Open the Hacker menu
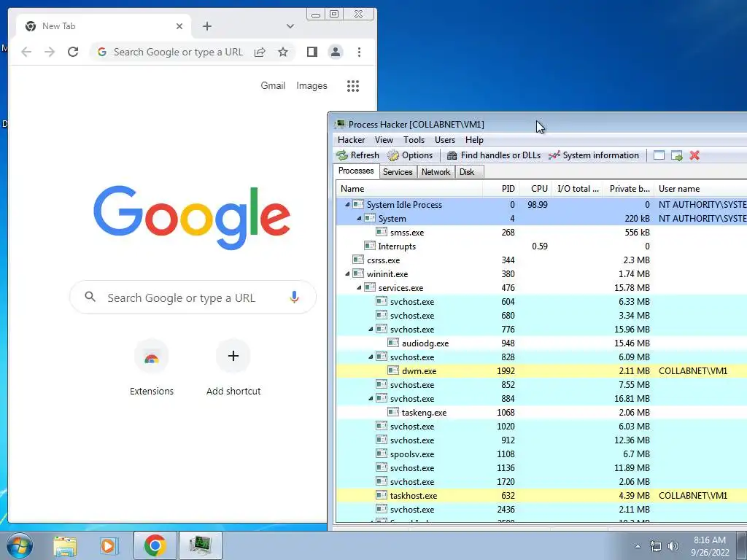This screenshot has width=747, height=560. pyautogui.click(x=351, y=140)
